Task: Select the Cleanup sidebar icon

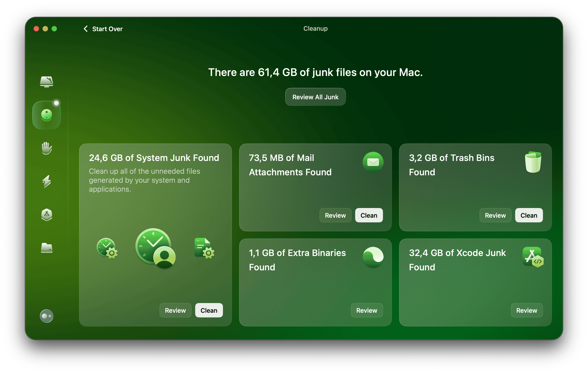Action: (x=46, y=115)
